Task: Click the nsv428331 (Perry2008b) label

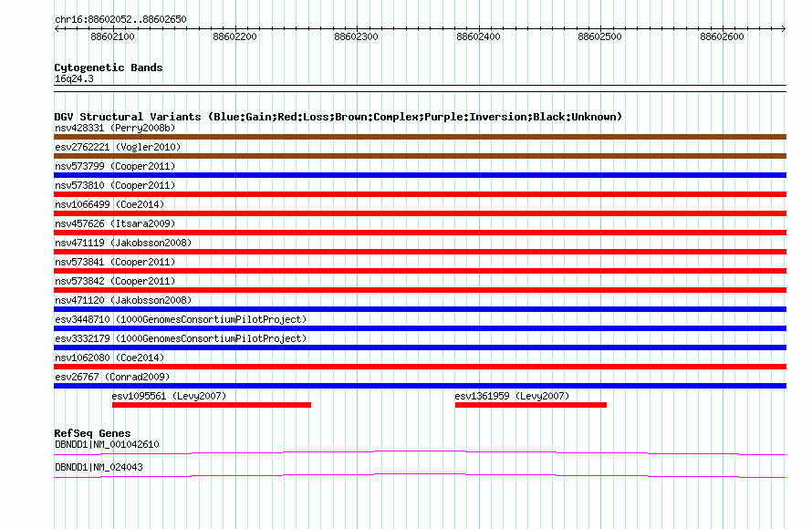Action: (115, 128)
